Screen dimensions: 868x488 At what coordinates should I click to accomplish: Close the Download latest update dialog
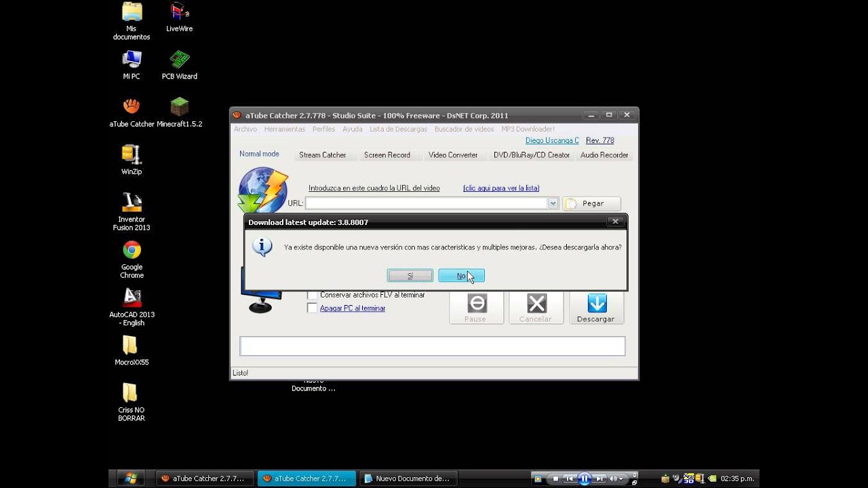(615, 222)
